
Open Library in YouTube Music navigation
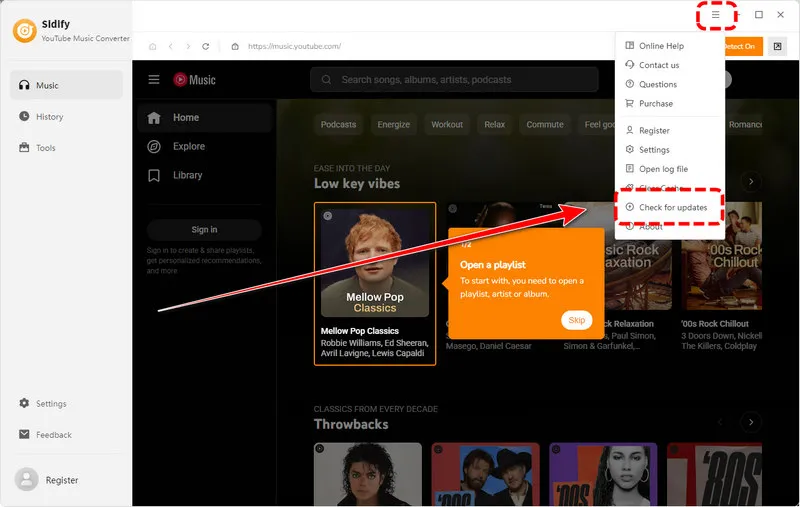204,175
